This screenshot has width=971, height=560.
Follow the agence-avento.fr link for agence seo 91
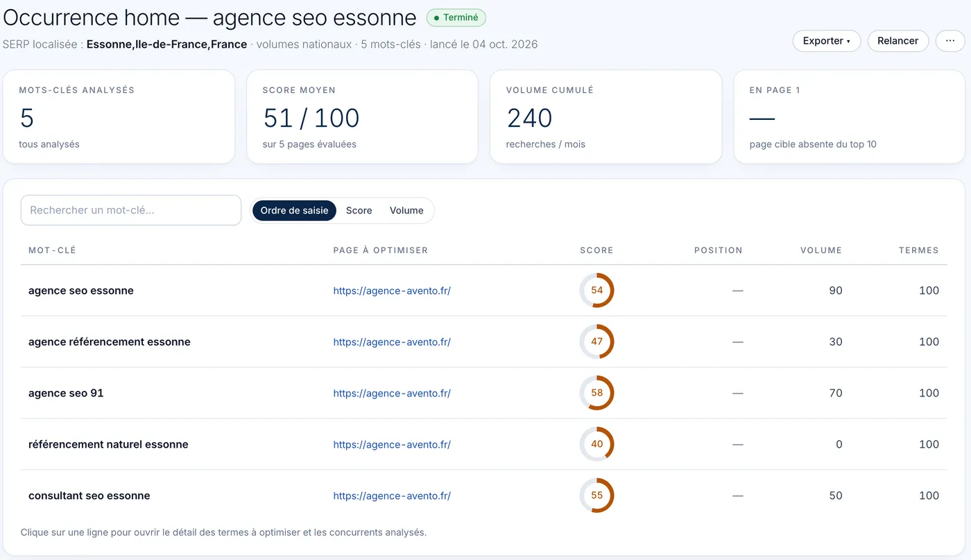(x=392, y=394)
